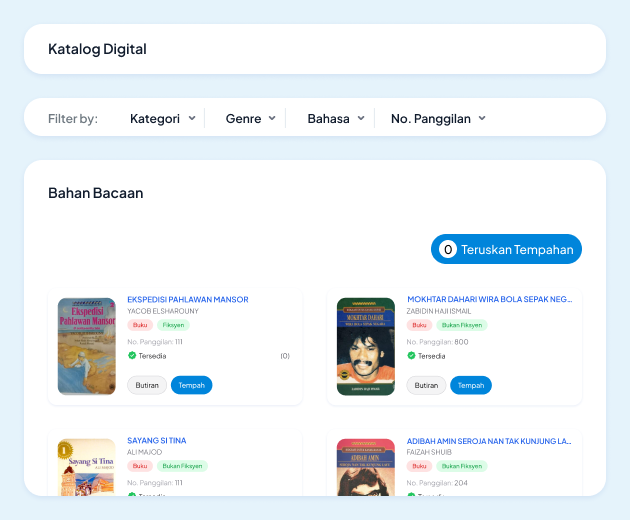Click the Bahan Bacaan heading
Image resolution: width=630 pixels, height=520 pixels.
[96, 193]
